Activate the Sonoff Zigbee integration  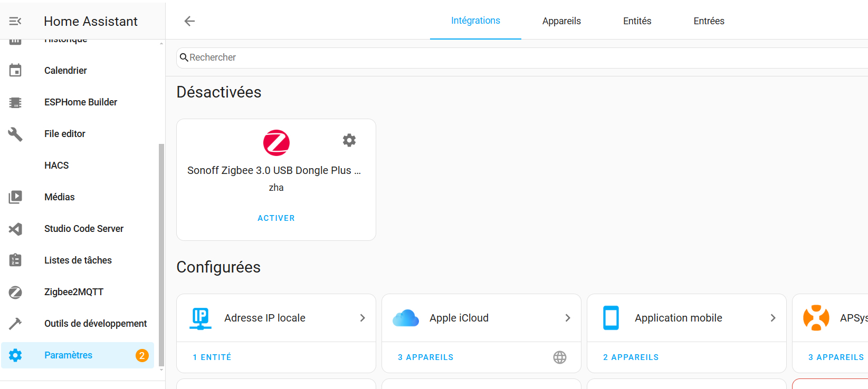click(x=276, y=218)
